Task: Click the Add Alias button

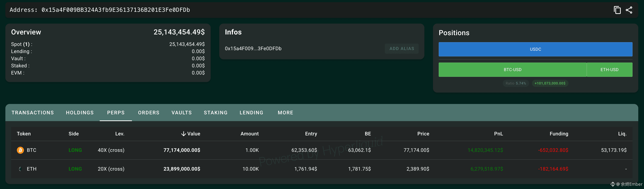Action: tap(402, 49)
